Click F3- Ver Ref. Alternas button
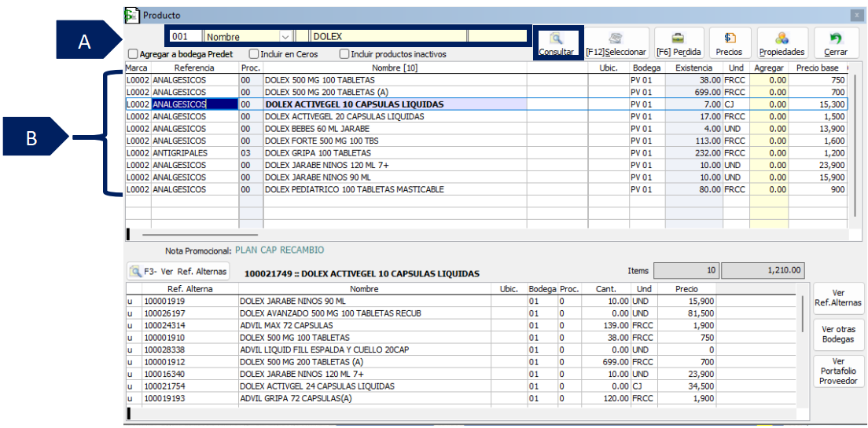The width and height of the screenshot is (868, 428). click(178, 272)
